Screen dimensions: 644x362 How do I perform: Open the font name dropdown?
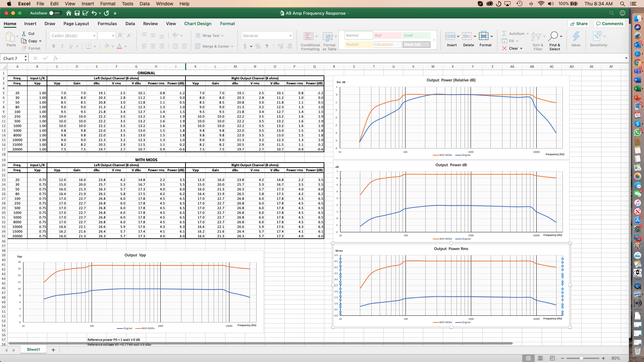tap(94, 36)
